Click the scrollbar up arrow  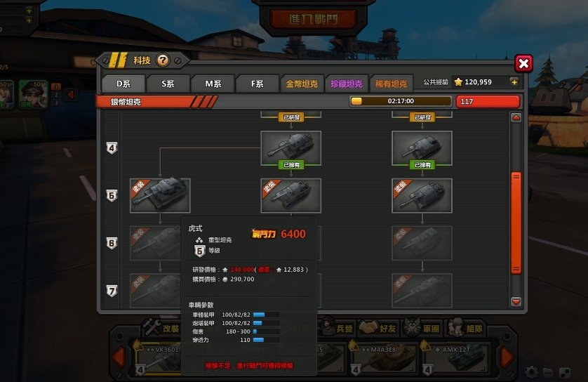point(516,117)
